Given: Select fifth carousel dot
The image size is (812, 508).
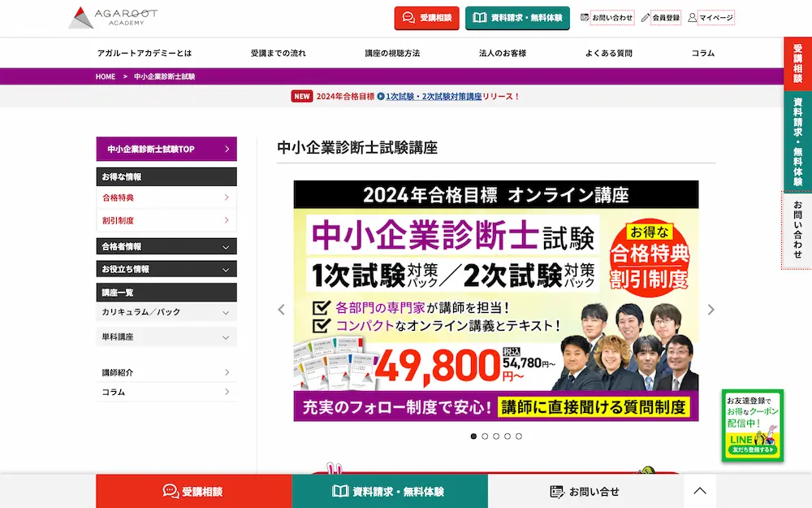Looking at the screenshot, I should (519, 436).
